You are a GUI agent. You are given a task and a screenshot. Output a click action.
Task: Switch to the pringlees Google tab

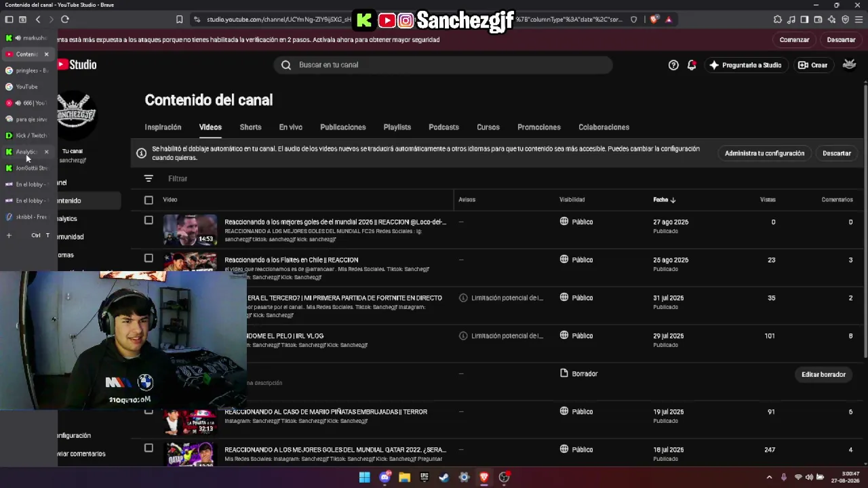[x=27, y=70]
